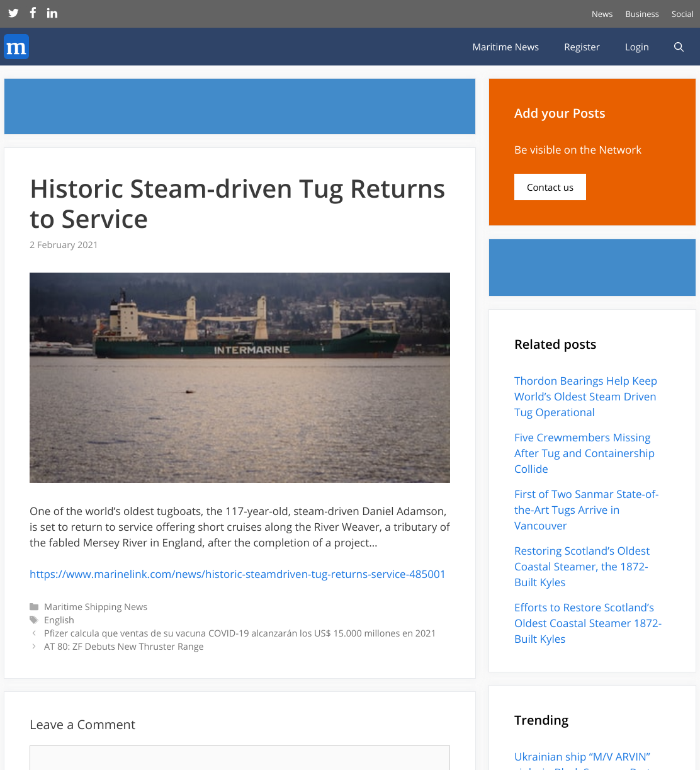Image resolution: width=700 pixels, height=770 pixels.
Task: Click the next post chevron icon
Action: coord(33,647)
